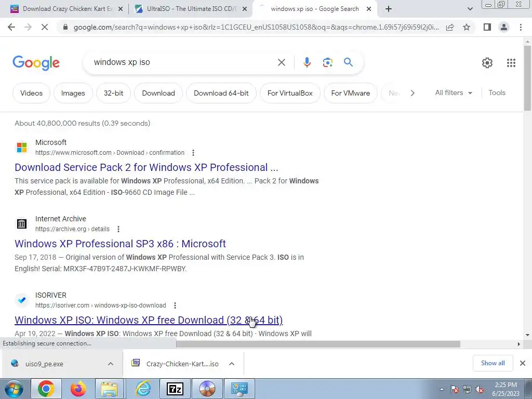This screenshot has width=532, height=399.
Task: Open Download Service Pack 2 result
Action: pos(146,167)
